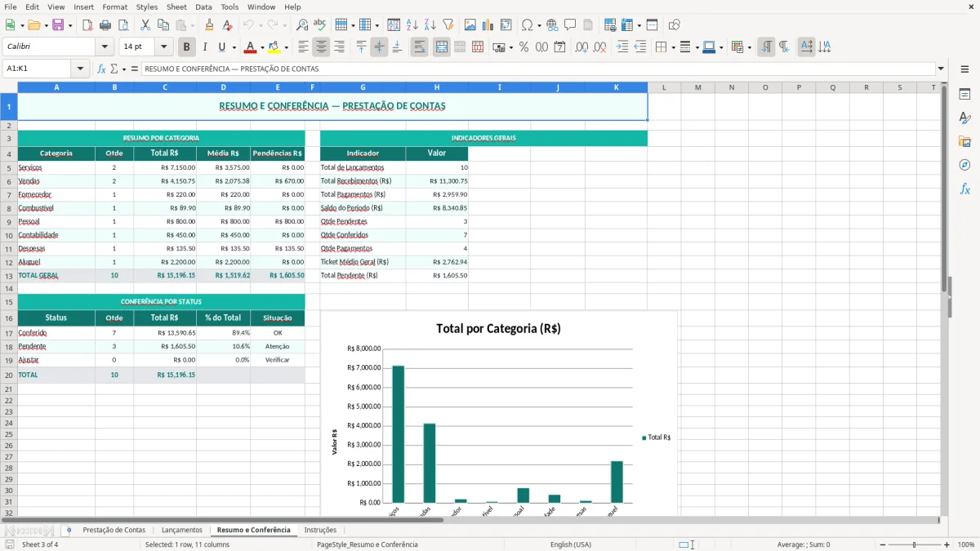Open the conditional formatting dropdown

749,47
